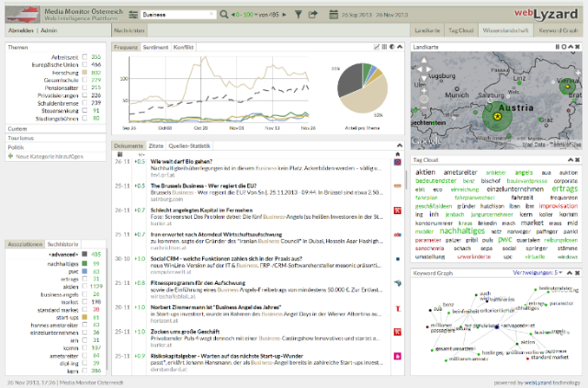Switch chart to line chart icon
The width and height of the screenshot is (588, 388).
(x=377, y=47)
